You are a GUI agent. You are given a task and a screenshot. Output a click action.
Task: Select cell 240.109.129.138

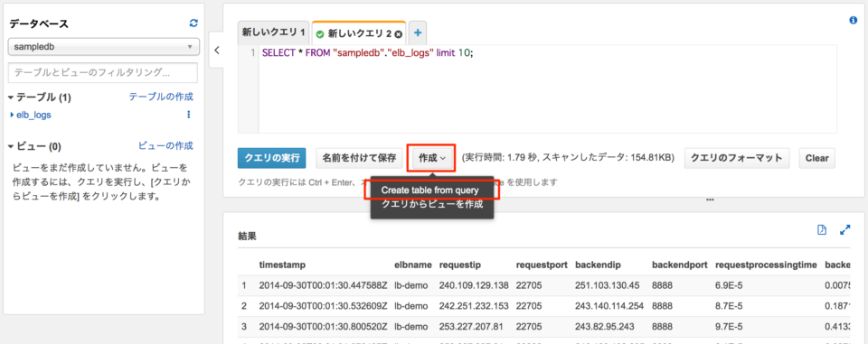tap(473, 286)
